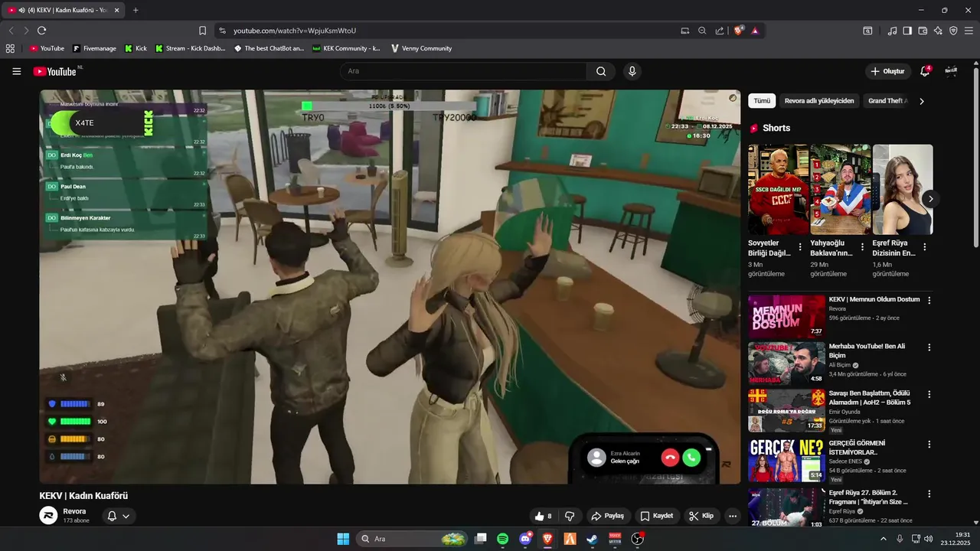Open Brave Leo AI sparkle icon
The image size is (980, 551).
[938, 31]
